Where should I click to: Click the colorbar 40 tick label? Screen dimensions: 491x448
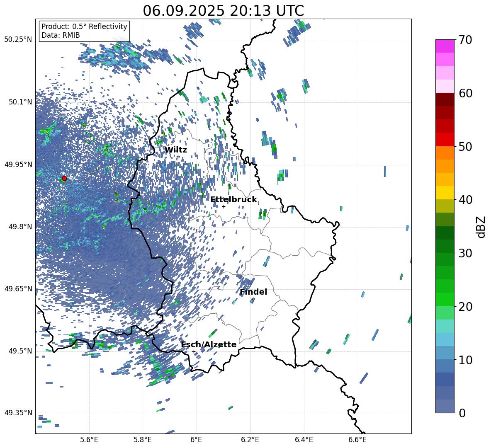[465, 200]
